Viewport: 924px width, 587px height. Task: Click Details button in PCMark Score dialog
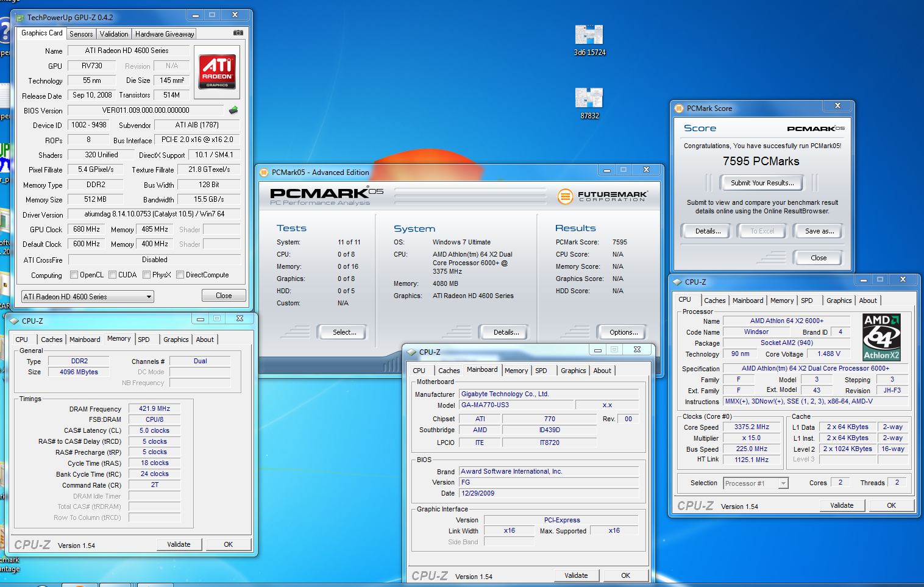[708, 231]
